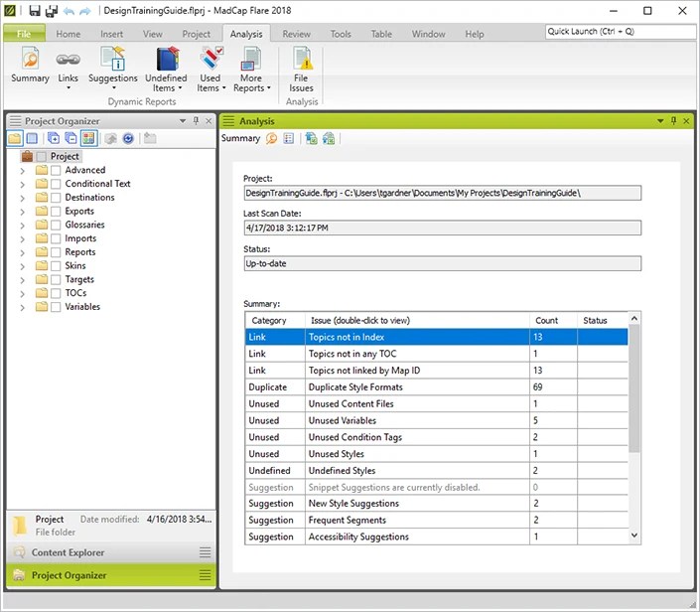
Task: Toggle multi-color grid icon in Project Organizer toolbar
Action: 88,138
